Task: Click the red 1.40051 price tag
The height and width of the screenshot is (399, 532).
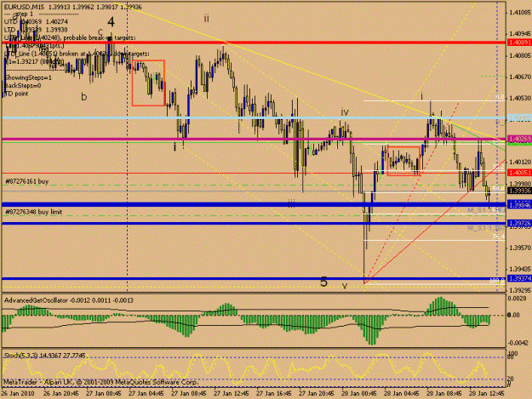Action: point(519,173)
